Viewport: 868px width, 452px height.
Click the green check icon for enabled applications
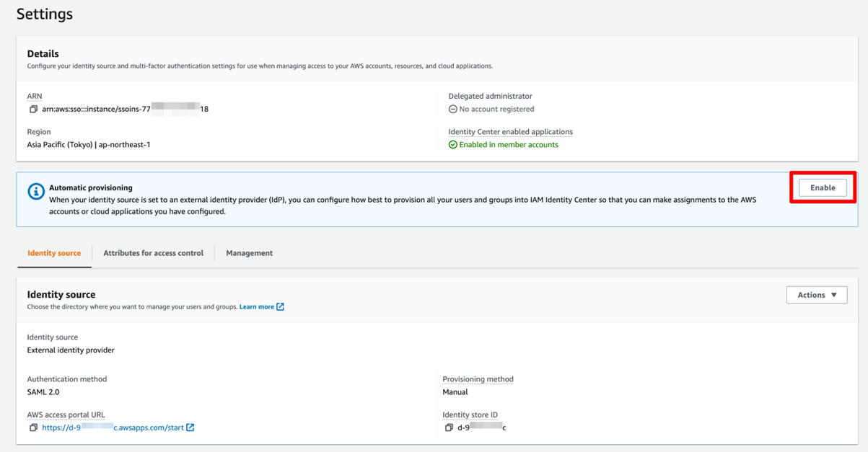pyautogui.click(x=452, y=145)
